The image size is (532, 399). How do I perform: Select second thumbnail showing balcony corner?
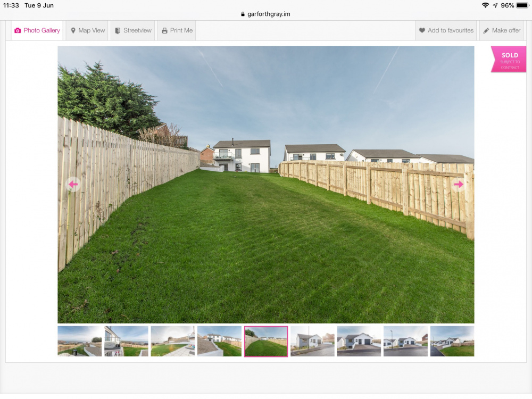click(x=126, y=342)
